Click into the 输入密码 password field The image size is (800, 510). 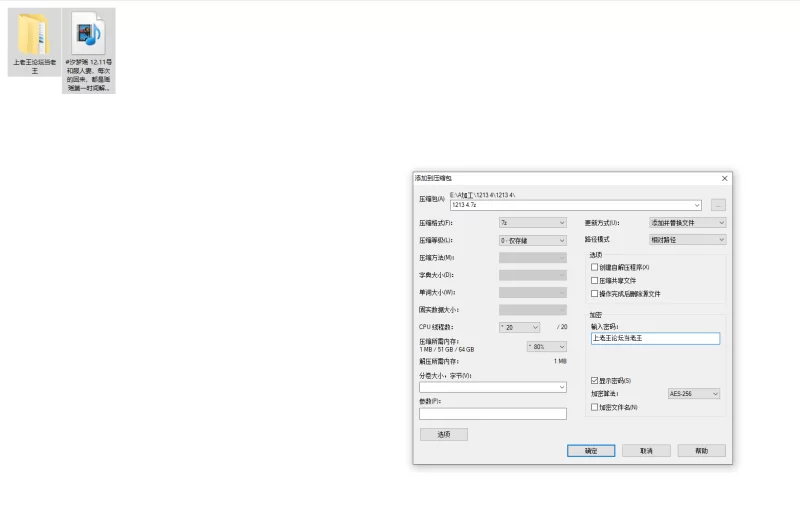click(x=655, y=339)
